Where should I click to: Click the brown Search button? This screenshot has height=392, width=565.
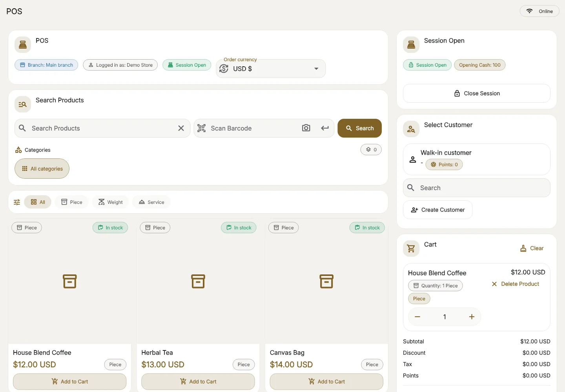[359, 128]
